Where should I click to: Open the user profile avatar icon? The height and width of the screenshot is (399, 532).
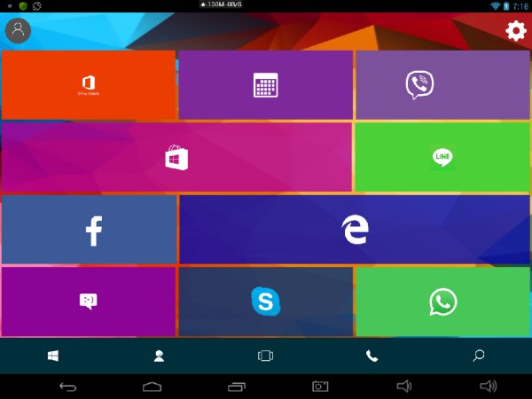(x=18, y=30)
